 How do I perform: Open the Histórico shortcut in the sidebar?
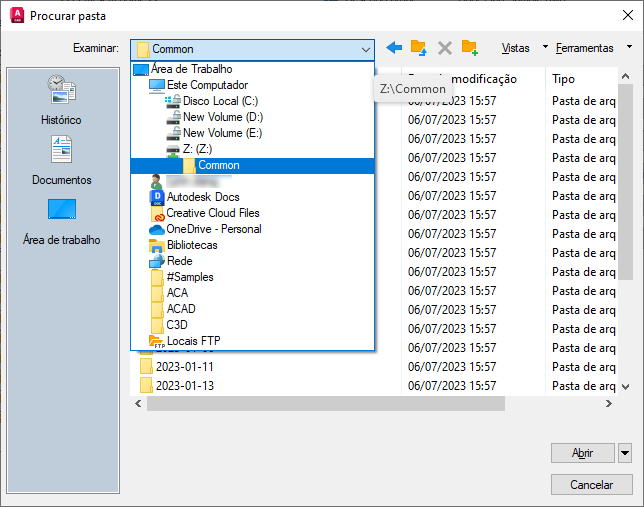click(x=62, y=100)
